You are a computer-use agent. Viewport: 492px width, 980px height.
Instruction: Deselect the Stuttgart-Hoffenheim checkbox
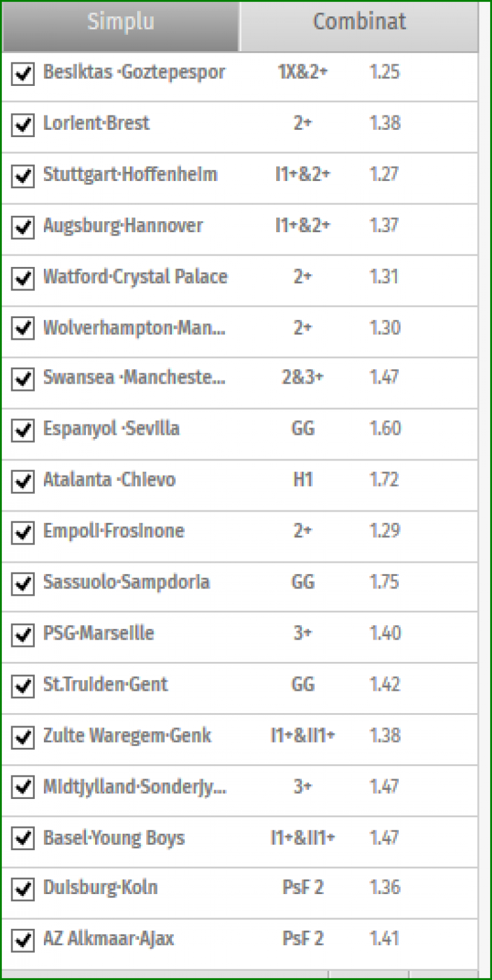point(23,176)
